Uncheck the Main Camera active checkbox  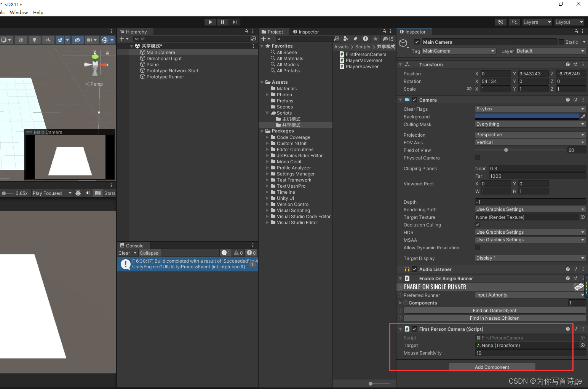(x=417, y=42)
